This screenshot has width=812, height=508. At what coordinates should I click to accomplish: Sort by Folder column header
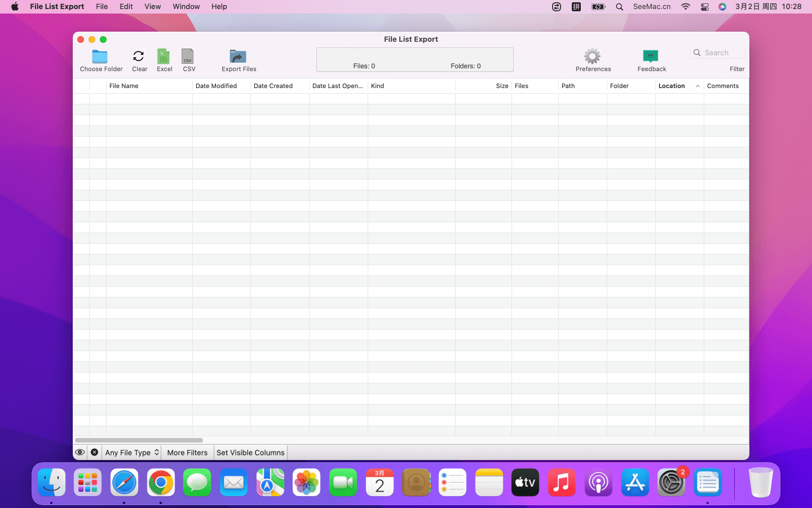click(631, 86)
